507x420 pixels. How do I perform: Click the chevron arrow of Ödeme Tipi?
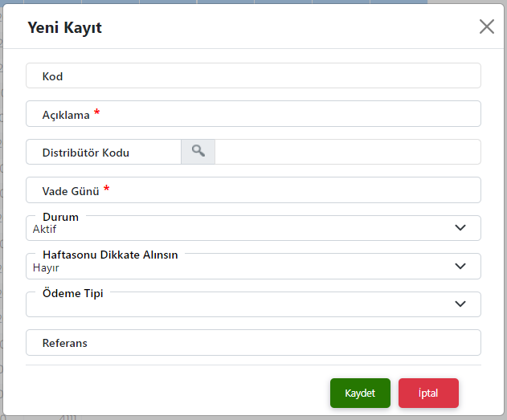460,304
